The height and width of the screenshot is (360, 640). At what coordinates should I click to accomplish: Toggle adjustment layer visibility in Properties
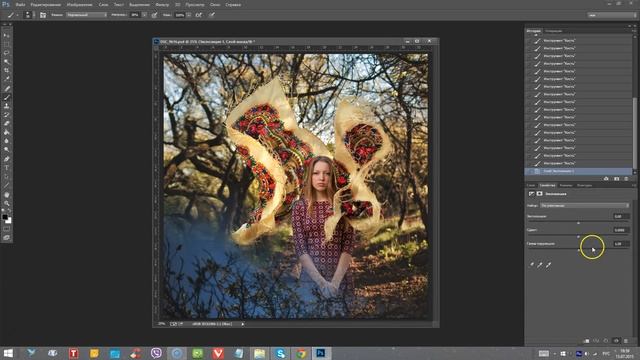click(x=616, y=341)
